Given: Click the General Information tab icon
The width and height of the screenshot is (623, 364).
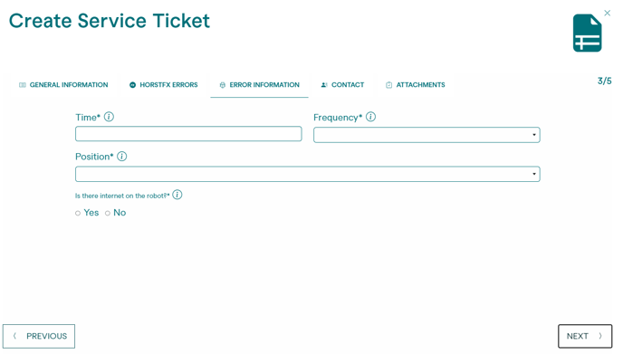Looking at the screenshot, I should 23,85.
